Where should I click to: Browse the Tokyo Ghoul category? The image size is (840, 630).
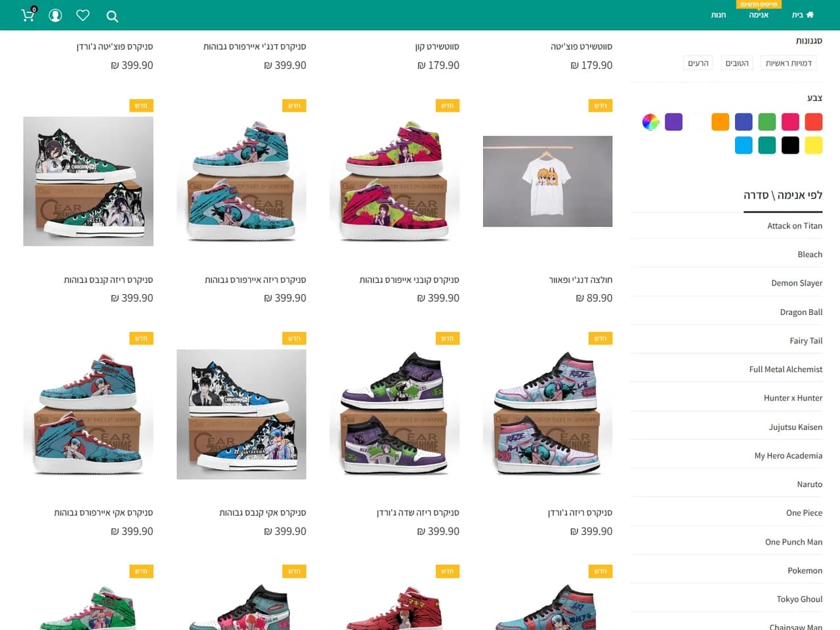(x=799, y=599)
